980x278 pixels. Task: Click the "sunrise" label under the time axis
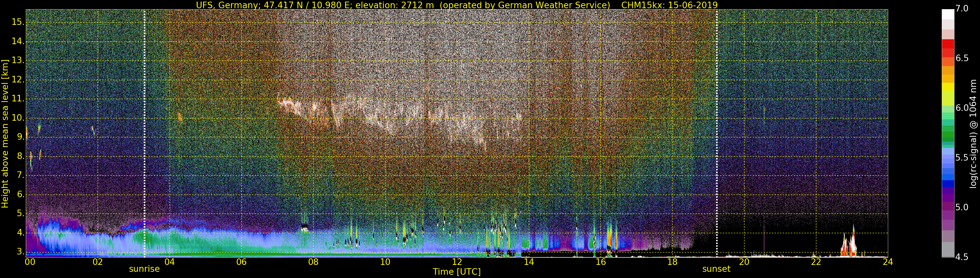[144, 269]
